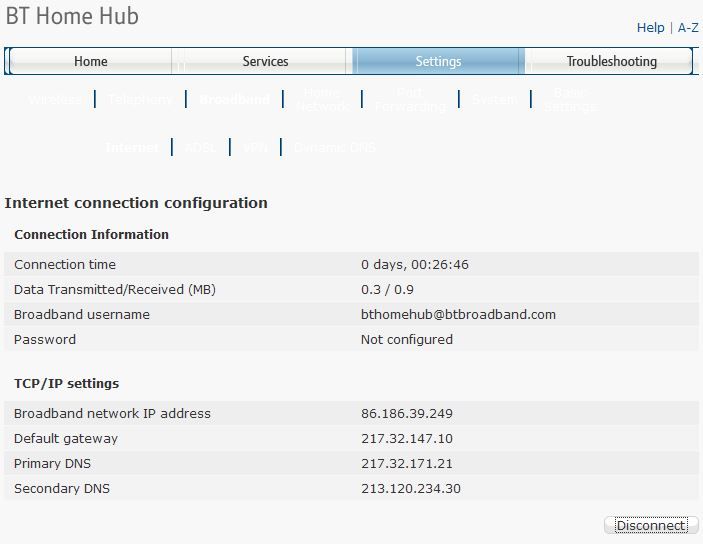This screenshot has height=544, width=703.
Task: Open the Dynamic DNS sub-tab
Action: coord(335,148)
